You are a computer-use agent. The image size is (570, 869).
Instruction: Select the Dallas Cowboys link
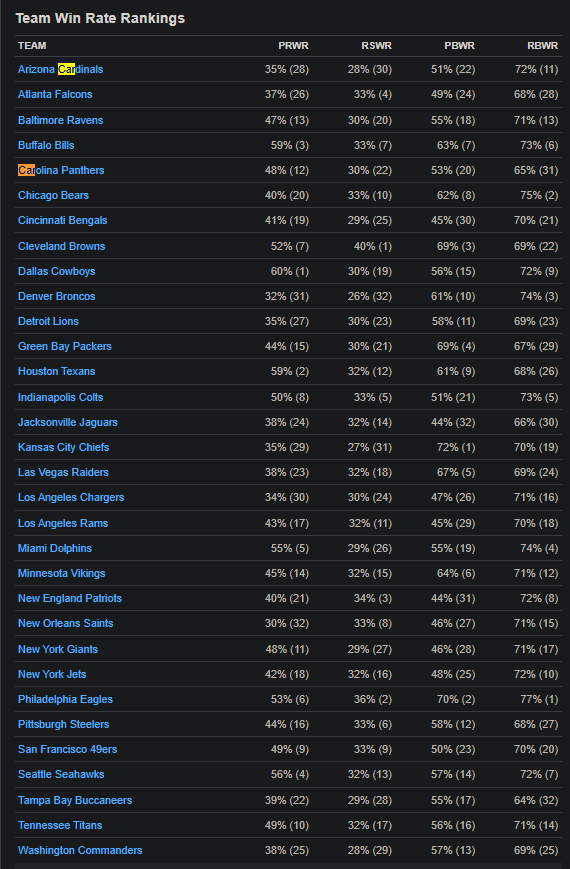57,271
